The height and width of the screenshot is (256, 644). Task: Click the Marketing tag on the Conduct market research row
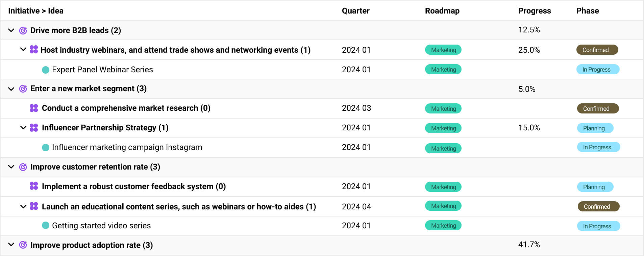click(443, 108)
